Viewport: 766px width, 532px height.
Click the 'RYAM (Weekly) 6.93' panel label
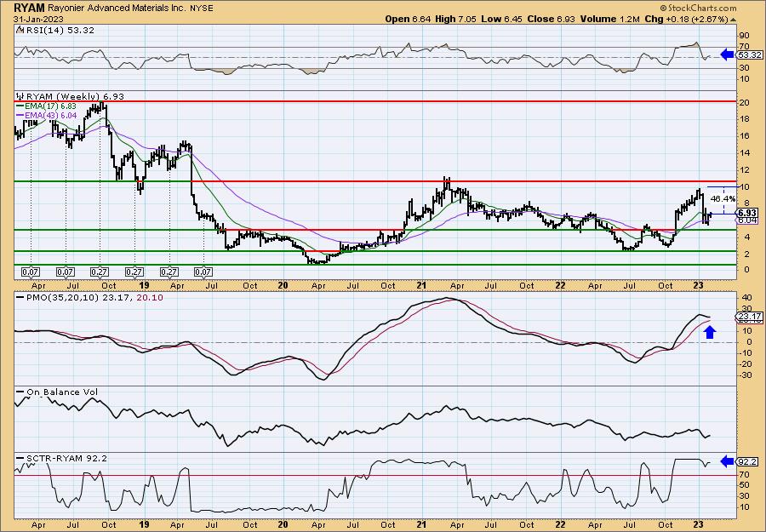[74, 96]
